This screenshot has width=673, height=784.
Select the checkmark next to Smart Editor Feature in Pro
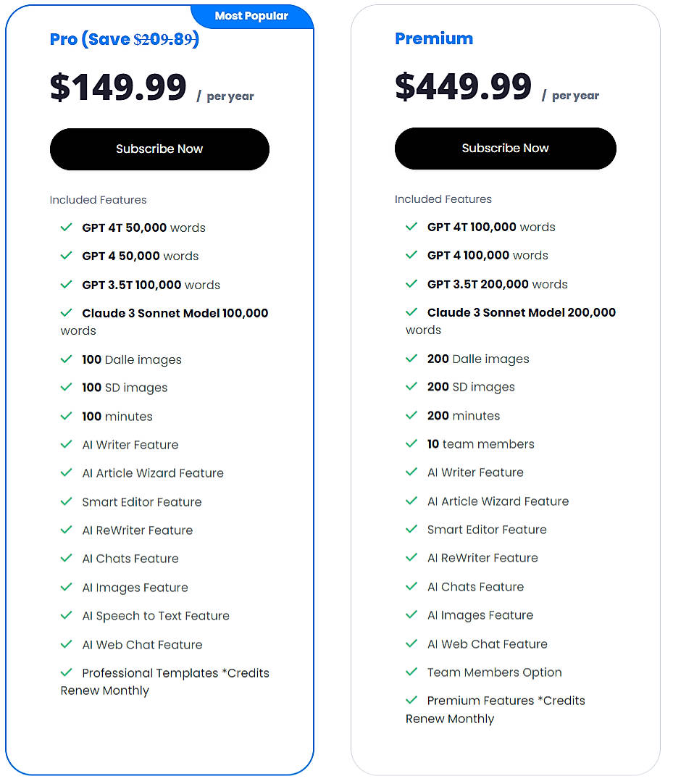(x=67, y=501)
